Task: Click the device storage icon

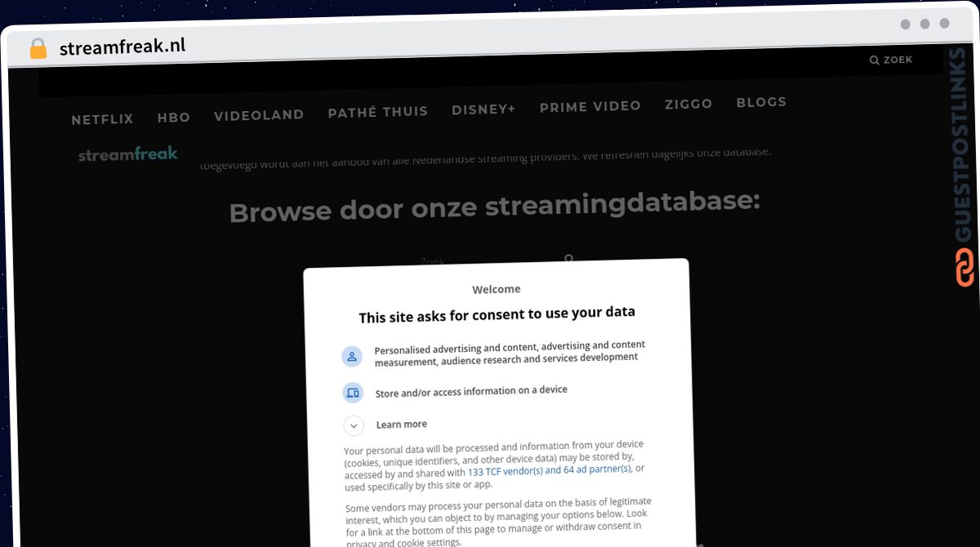Action: (x=353, y=393)
